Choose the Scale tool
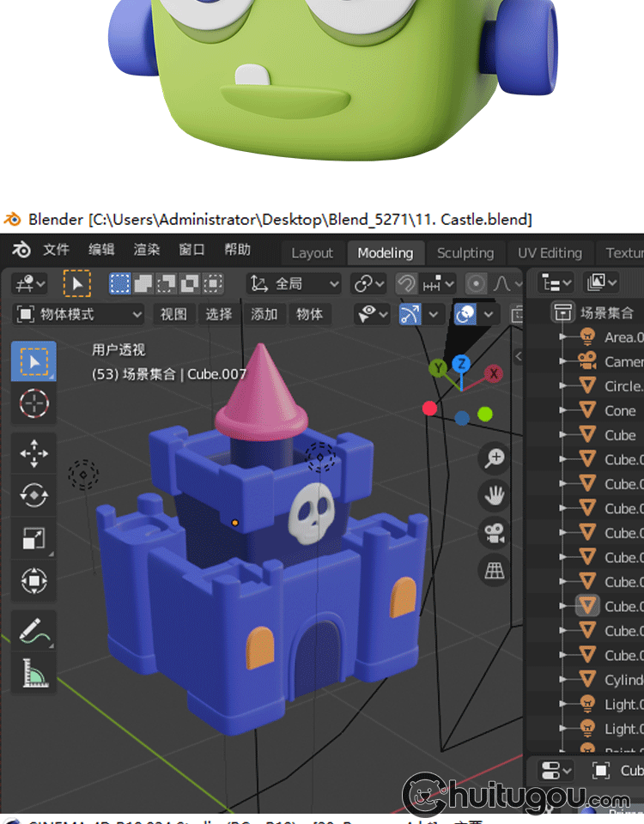 33,538
